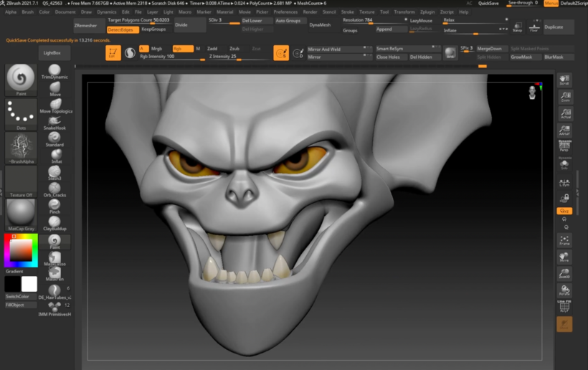This screenshot has height=370, width=588.
Task: Toggle the Rgb channel button
Action: pos(183,49)
